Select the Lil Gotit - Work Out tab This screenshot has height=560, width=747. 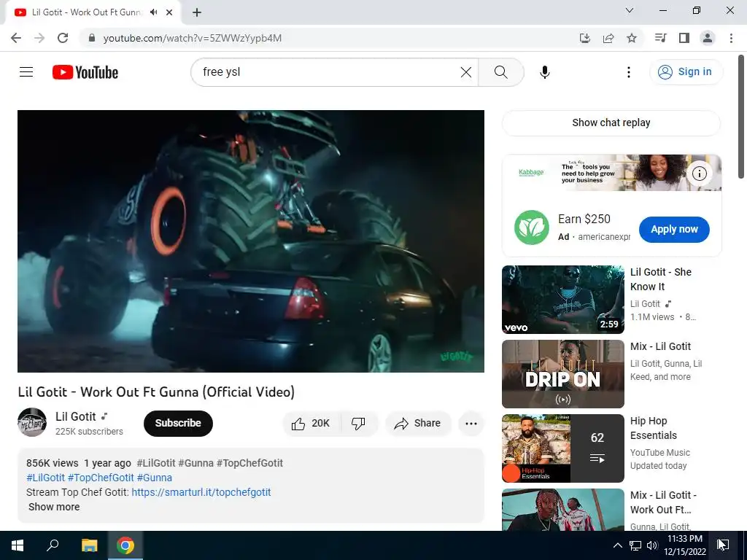[x=86, y=12]
